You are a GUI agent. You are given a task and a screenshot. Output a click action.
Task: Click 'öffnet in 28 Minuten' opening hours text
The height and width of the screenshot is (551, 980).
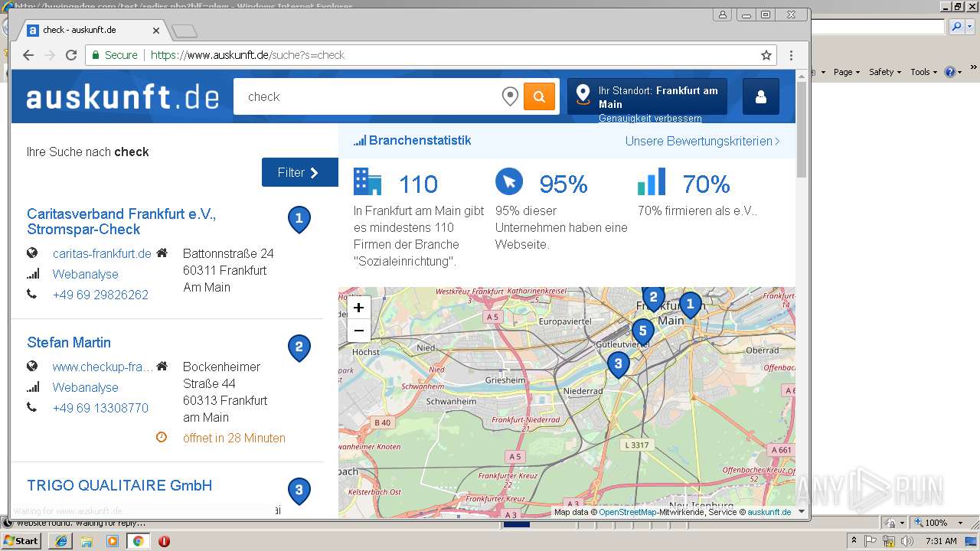point(234,438)
